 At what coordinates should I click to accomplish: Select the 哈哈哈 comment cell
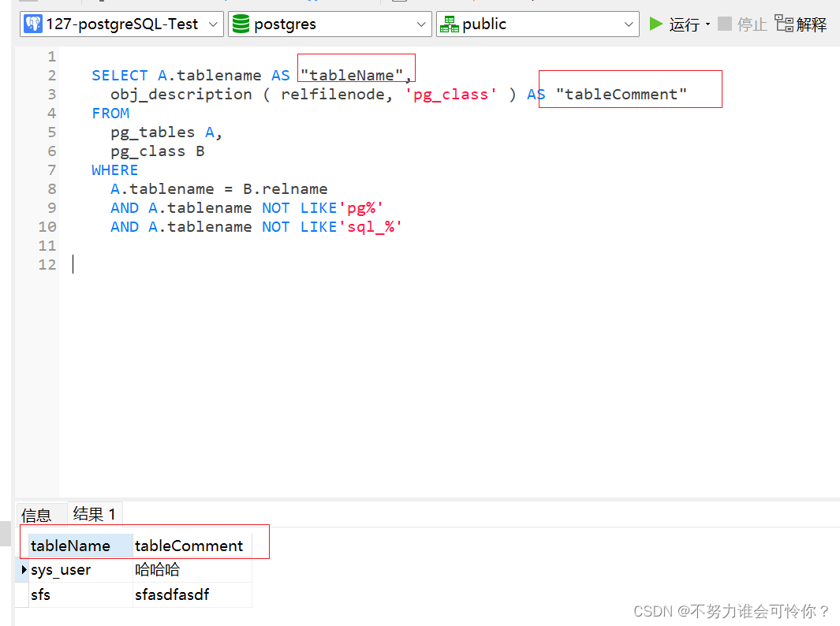tap(192, 570)
